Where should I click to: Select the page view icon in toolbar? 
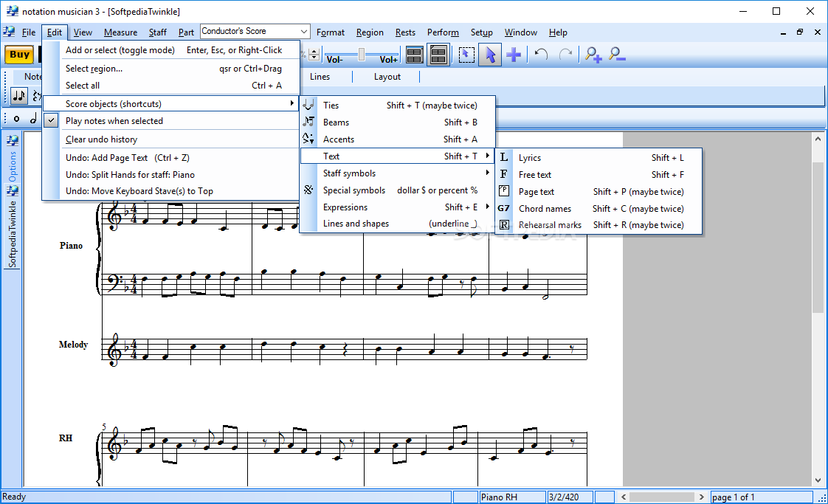(438, 55)
